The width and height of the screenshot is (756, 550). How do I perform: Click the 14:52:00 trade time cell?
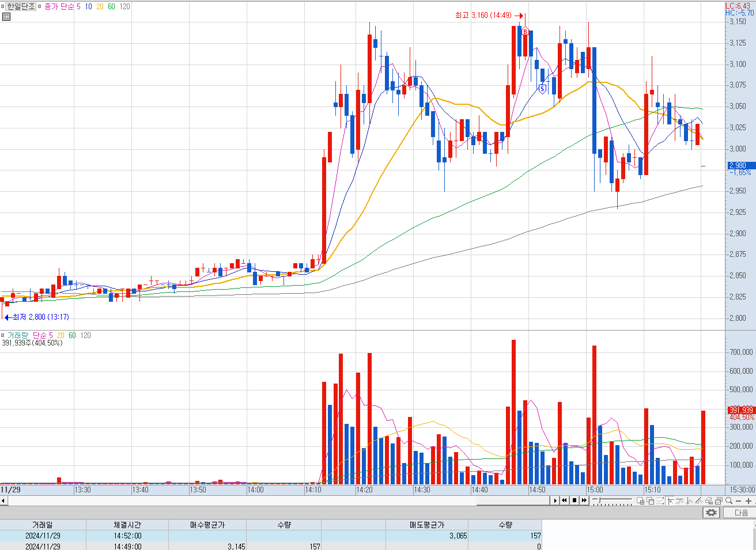click(x=127, y=536)
